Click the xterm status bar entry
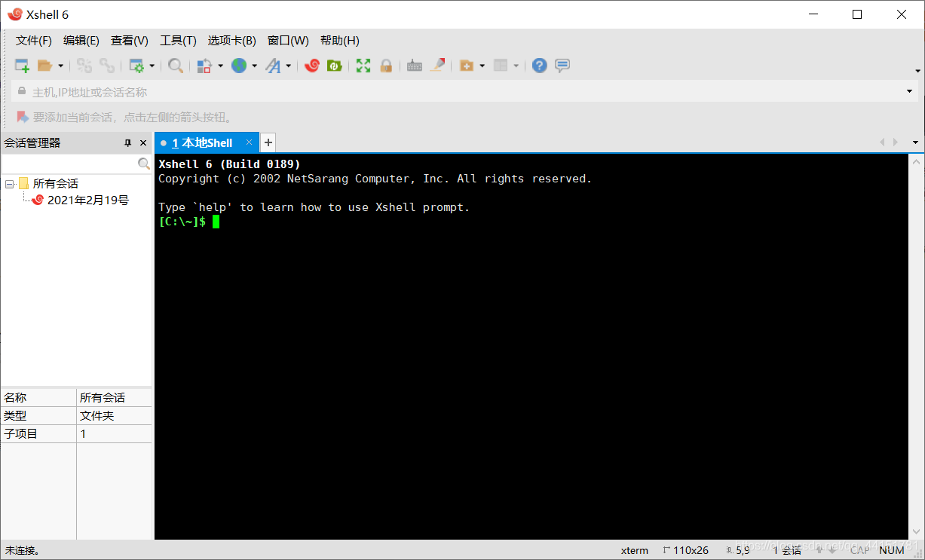The height and width of the screenshot is (560, 925). 634,550
